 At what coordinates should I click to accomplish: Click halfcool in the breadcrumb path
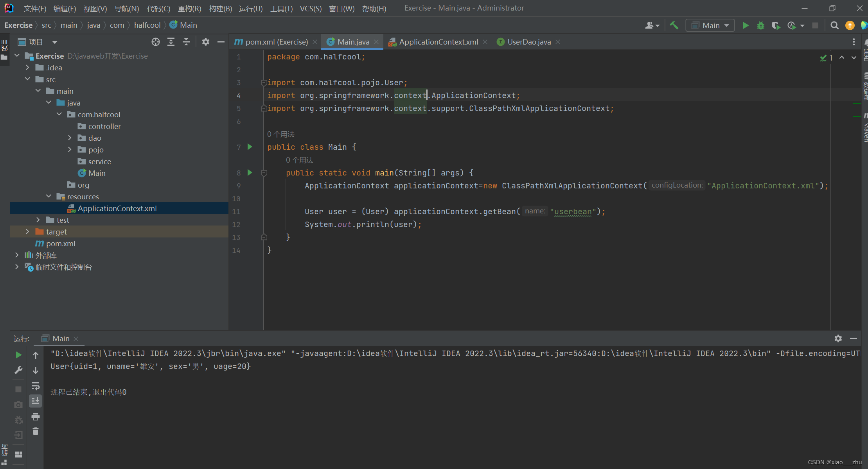pos(147,25)
